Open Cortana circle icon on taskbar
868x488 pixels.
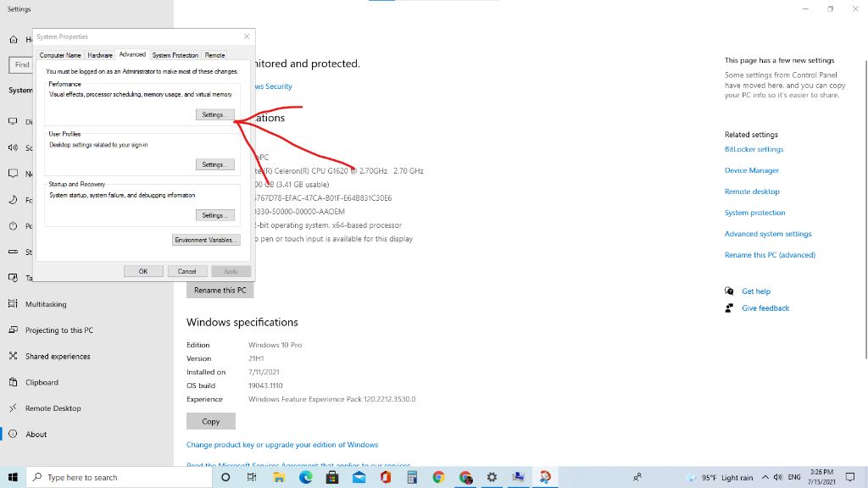point(225,477)
